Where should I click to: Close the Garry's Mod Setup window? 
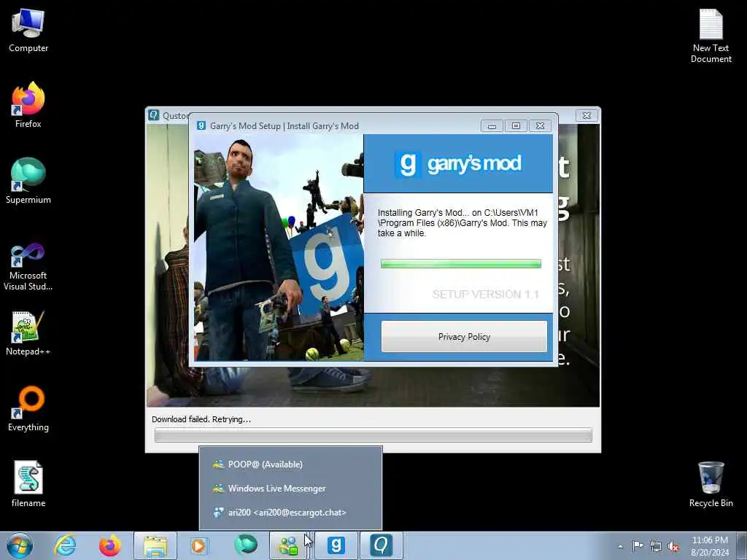pyautogui.click(x=541, y=126)
